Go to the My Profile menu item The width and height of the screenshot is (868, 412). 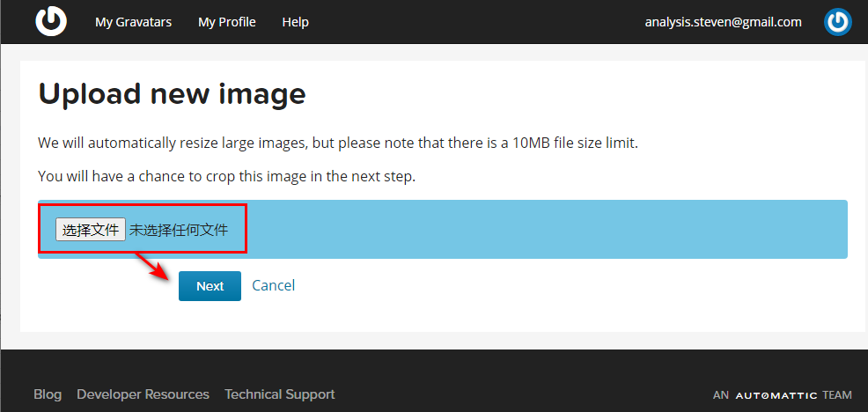227,22
